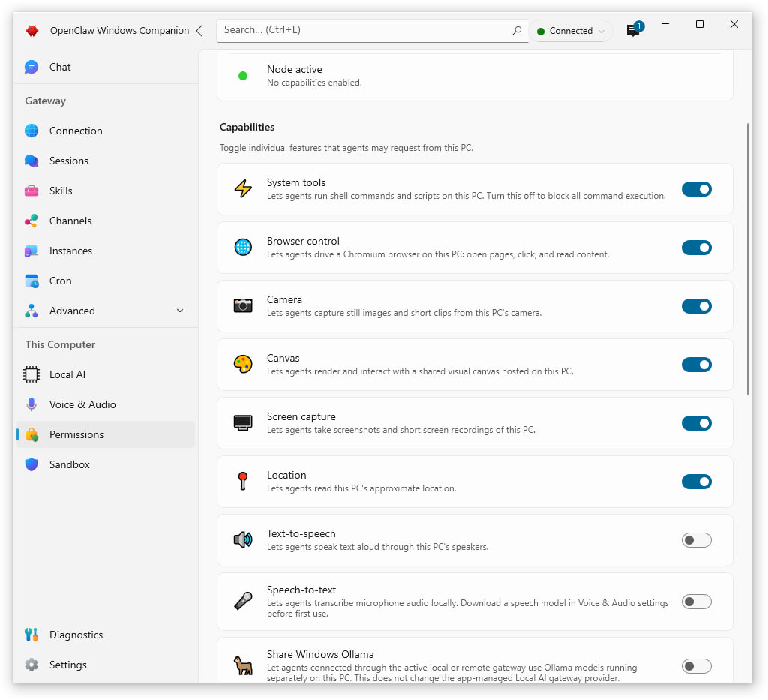768x700 pixels.
Task: Click the 'Capabilities' heading text
Action: coord(247,127)
